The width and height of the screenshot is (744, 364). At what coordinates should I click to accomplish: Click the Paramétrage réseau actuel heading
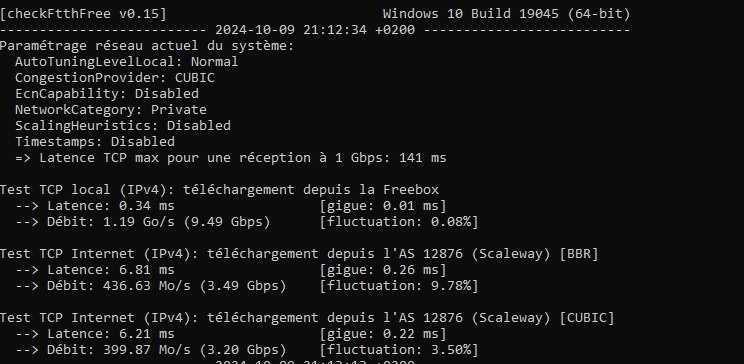pos(147,46)
